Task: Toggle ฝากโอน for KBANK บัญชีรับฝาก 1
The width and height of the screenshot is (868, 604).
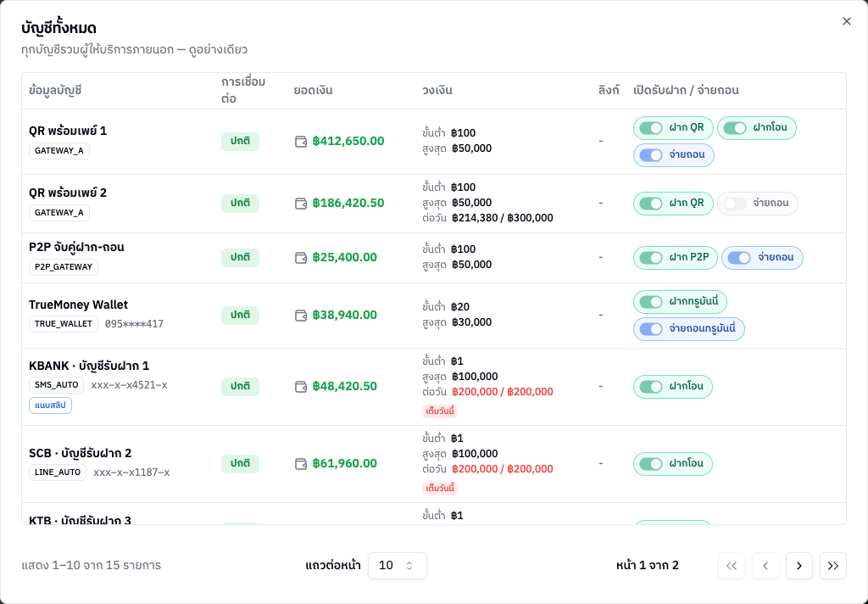Action: (651, 387)
